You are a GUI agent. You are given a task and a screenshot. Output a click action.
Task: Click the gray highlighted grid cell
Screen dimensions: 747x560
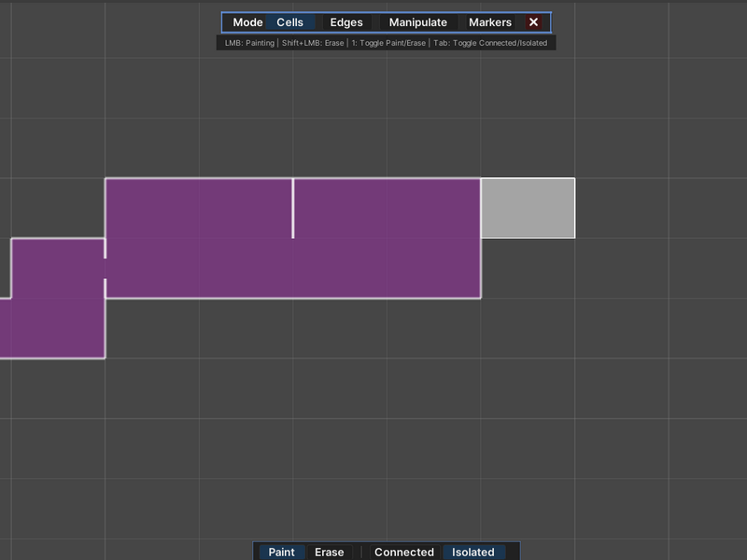(x=528, y=208)
